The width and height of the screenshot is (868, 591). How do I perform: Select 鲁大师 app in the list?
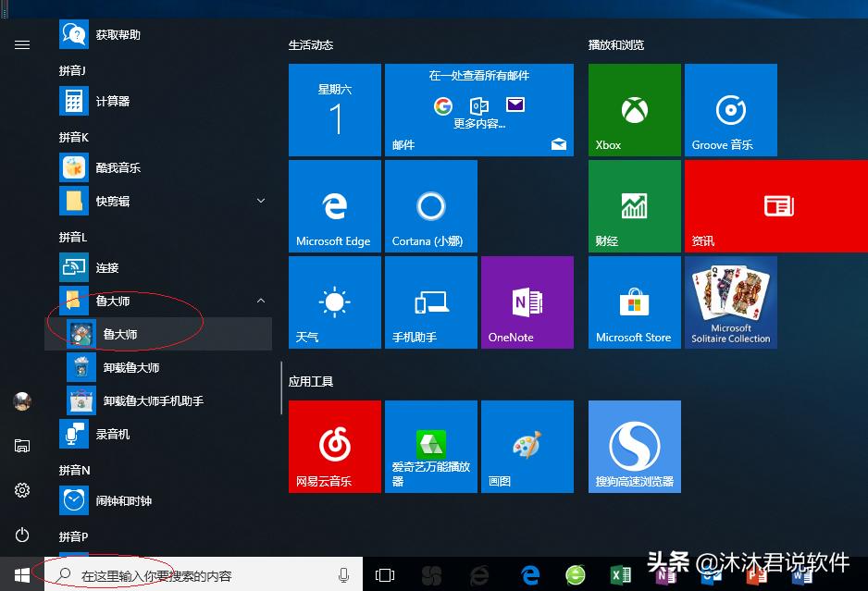[x=120, y=334]
